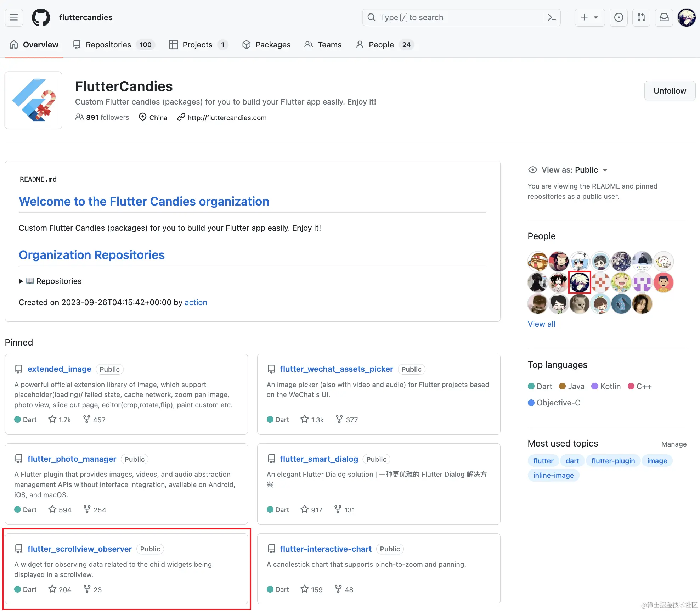Click the Kotlin color dot in Top languages
700x611 pixels.
tap(595, 386)
